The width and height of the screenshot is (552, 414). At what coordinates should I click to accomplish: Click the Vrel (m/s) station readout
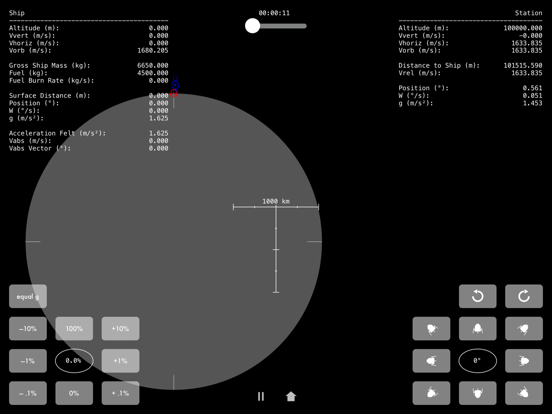[x=470, y=73]
